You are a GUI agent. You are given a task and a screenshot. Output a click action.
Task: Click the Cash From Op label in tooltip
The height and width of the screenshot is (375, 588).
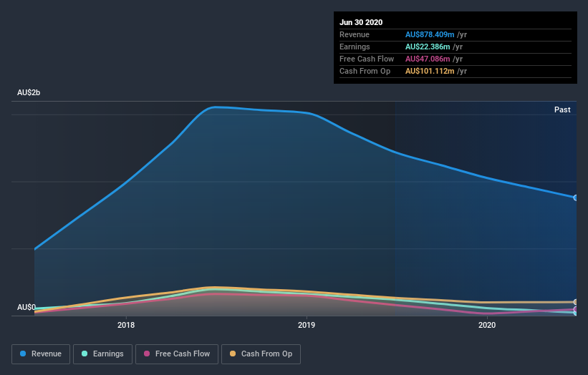coord(365,71)
